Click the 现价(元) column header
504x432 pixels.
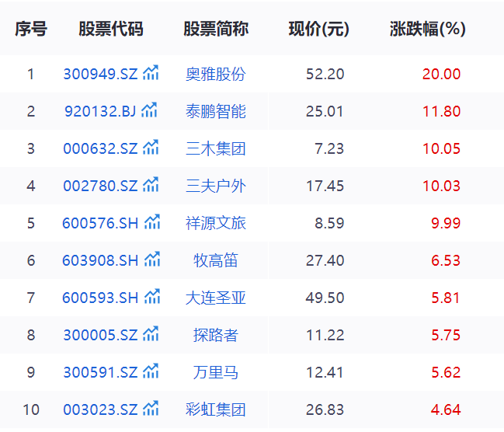(x=319, y=30)
